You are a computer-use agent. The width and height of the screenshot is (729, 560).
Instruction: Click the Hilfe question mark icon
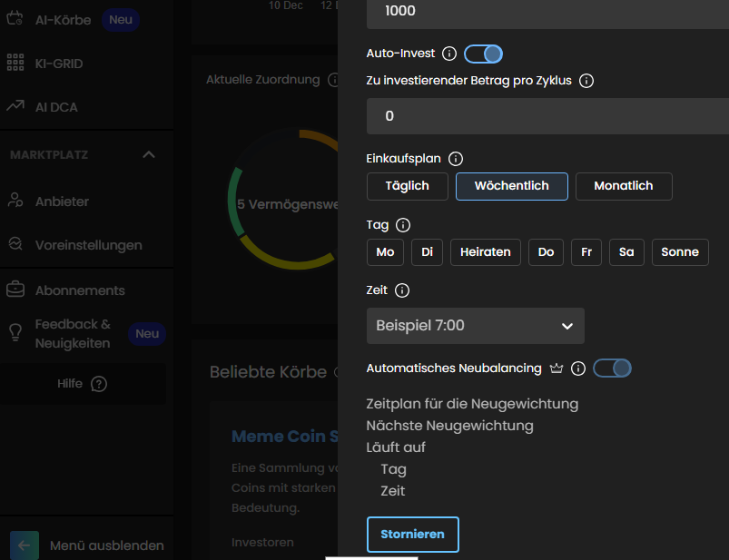99,384
